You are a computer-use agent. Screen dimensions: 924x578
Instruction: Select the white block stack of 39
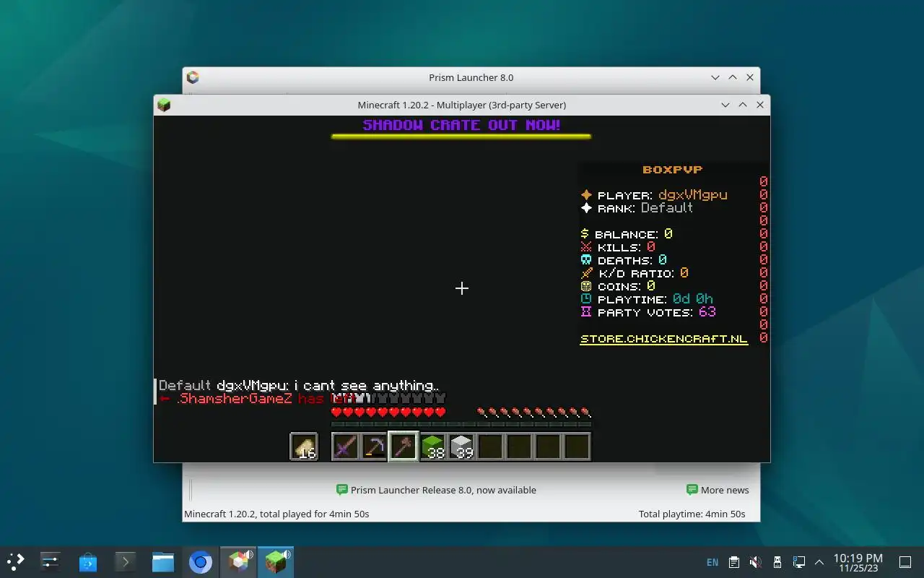[461, 447]
